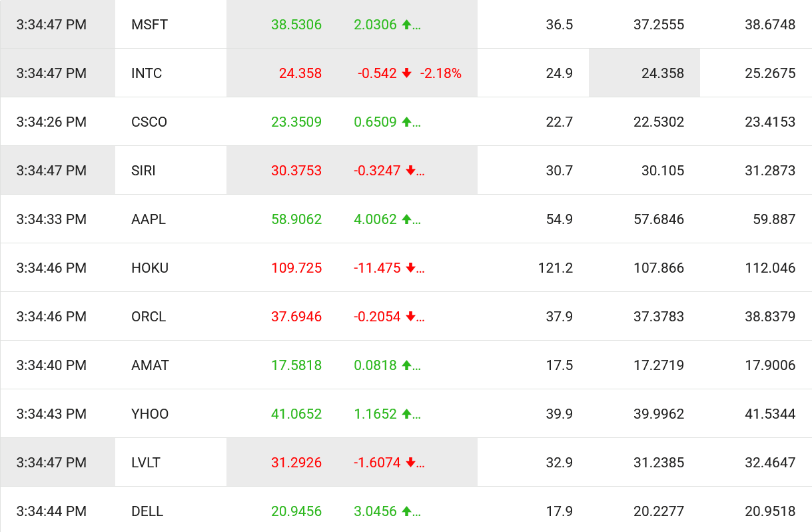Click LVLT price 31.2926
The height and width of the screenshot is (532, 812).
(296, 463)
